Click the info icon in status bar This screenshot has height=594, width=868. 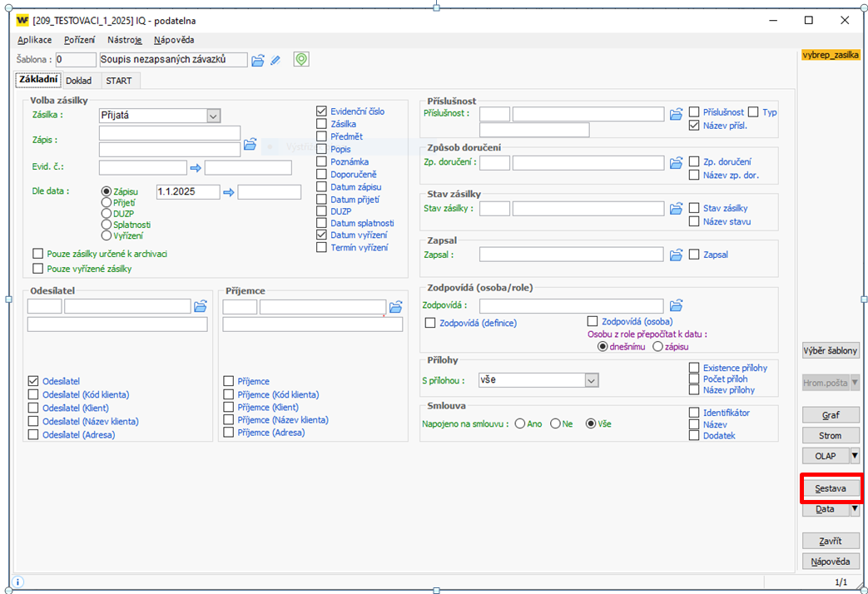point(17,582)
